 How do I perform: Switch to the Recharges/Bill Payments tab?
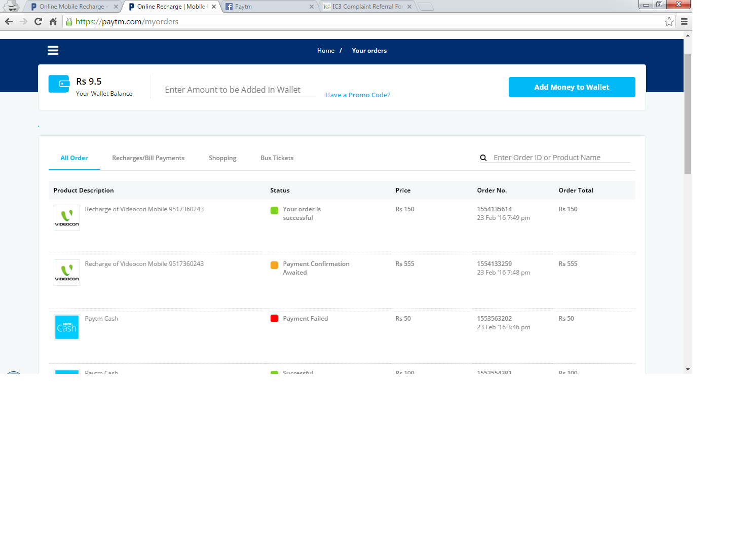(x=148, y=158)
